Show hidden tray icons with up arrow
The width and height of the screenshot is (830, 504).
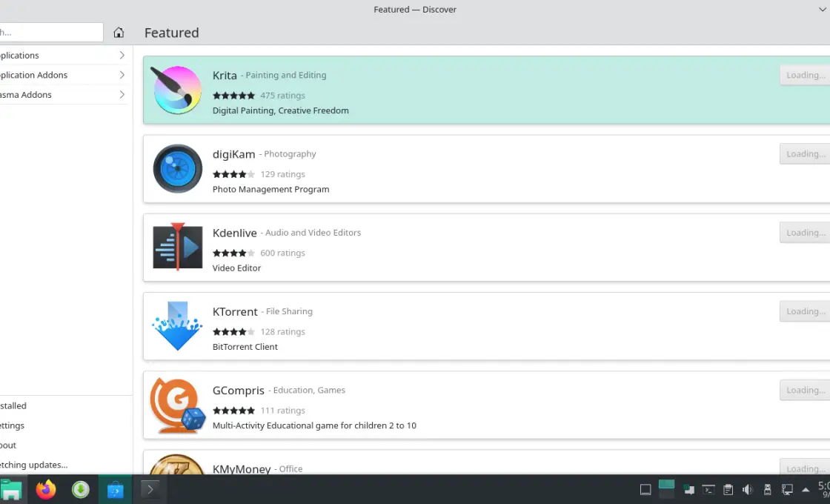[x=806, y=490]
